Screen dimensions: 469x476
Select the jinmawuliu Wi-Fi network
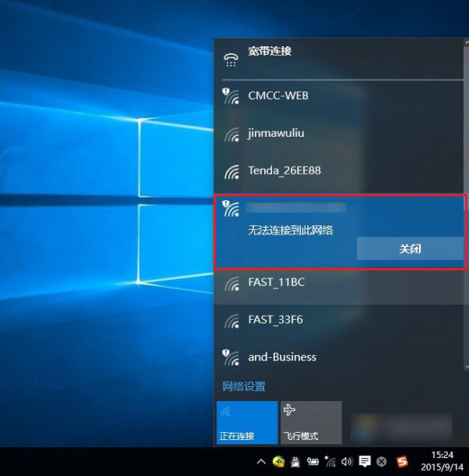(x=275, y=133)
